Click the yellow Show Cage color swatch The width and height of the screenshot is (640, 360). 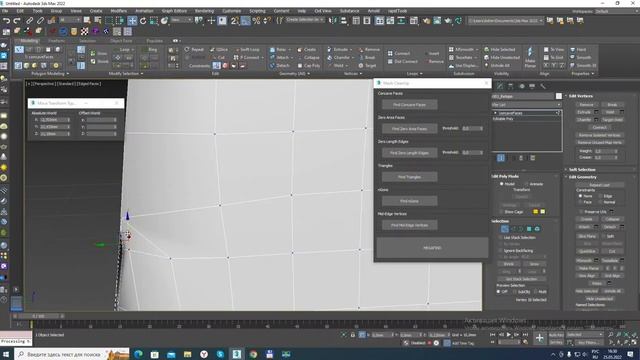click(535, 212)
